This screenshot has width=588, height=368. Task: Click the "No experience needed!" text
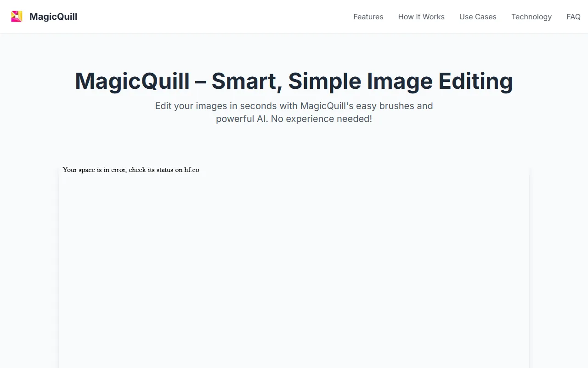tap(322, 119)
